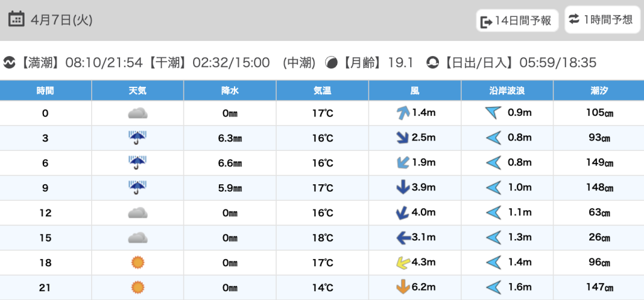Click the 降水 column header
This screenshot has width=644, height=300.
click(230, 91)
